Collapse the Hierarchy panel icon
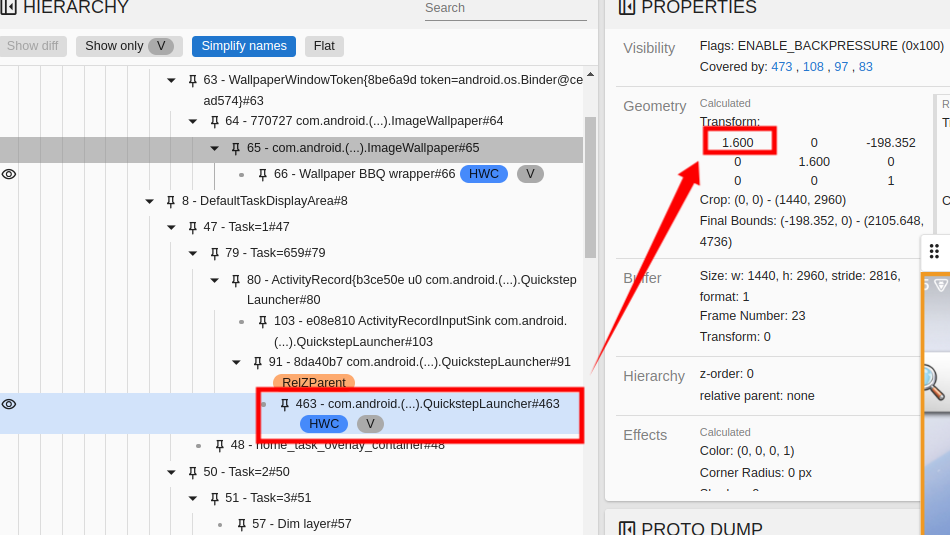The width and height of the screenshot is (950, 535). click(x=8, y=7)
